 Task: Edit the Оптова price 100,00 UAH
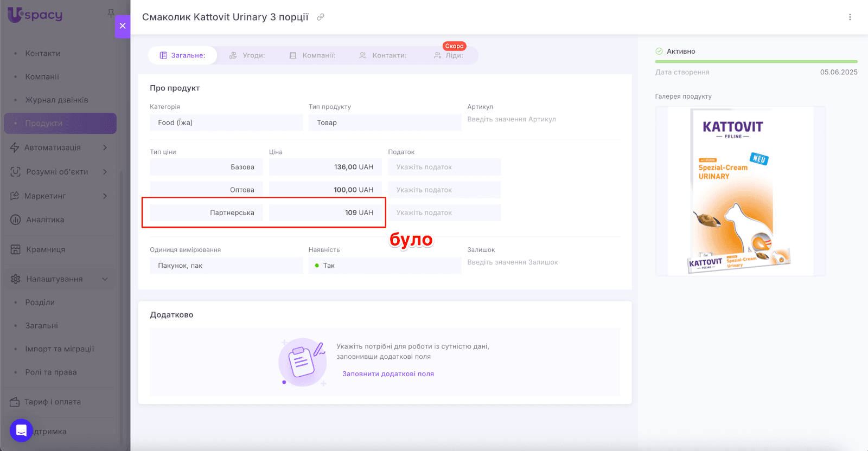click(325, 190)
